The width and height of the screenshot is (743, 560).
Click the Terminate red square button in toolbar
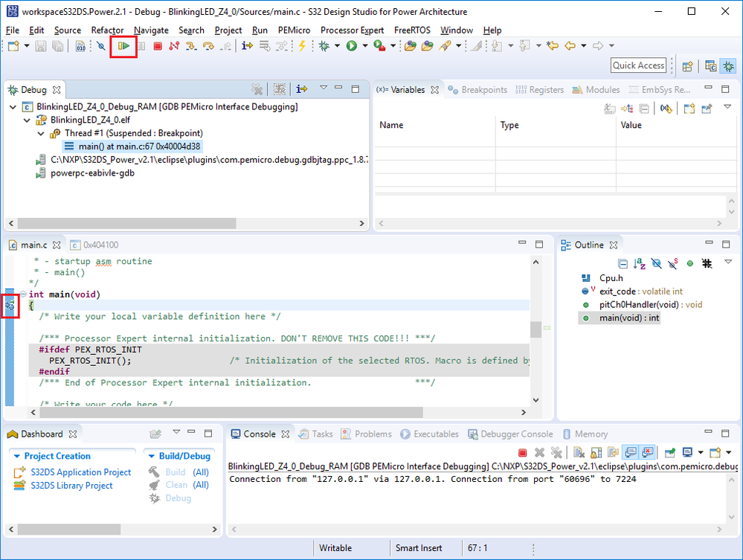coord(158,46)
